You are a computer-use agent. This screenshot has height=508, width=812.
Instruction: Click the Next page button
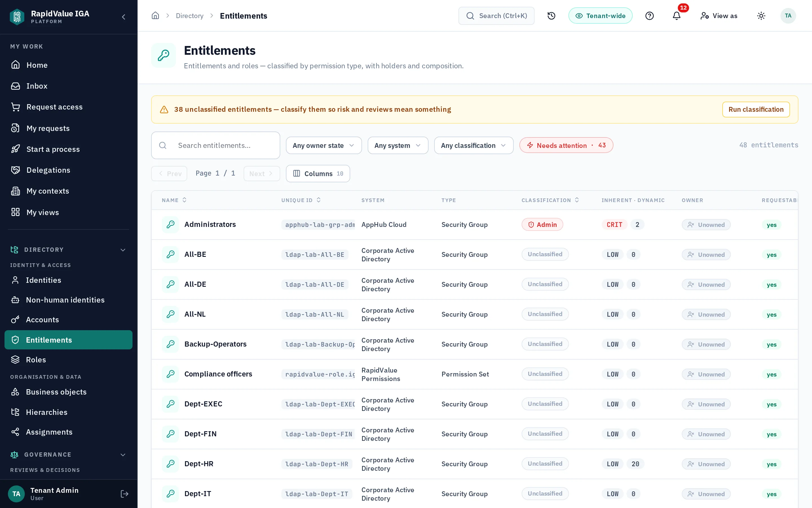coord(262,173)
